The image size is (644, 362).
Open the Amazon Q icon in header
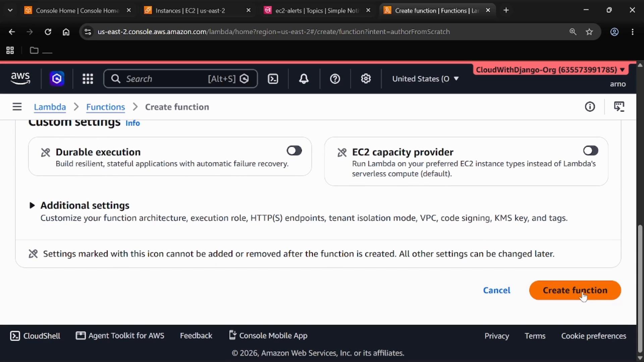click(57, 79)
